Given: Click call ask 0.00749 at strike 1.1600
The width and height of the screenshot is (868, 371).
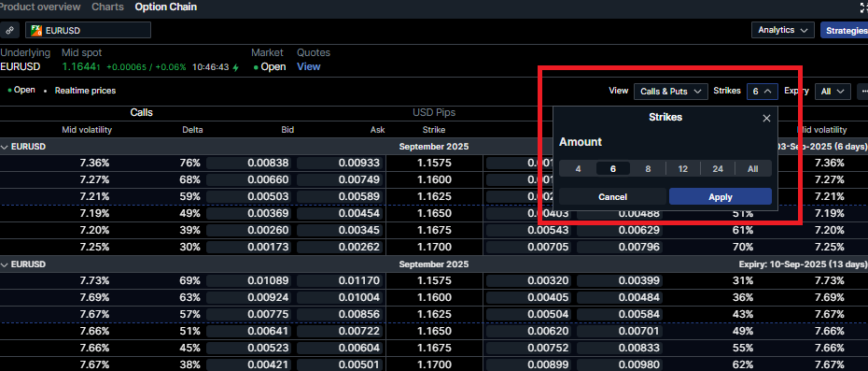Looking at the screenshot, I should coord(340,179).
